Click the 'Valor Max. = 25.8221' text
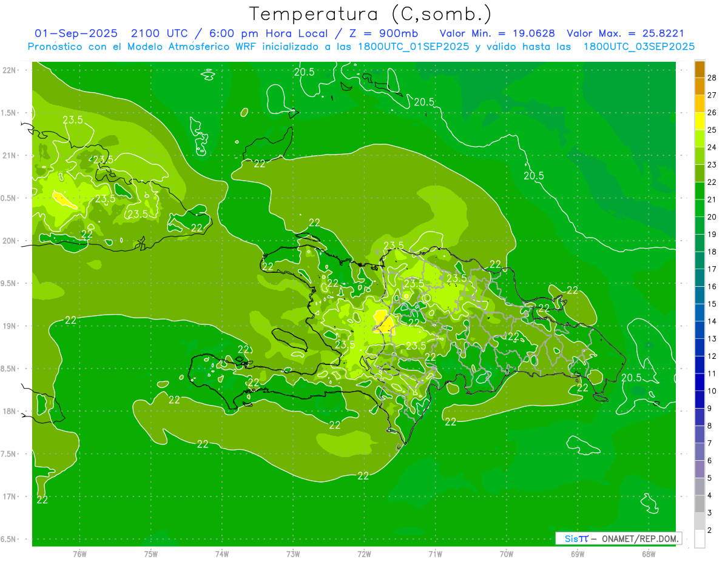 625,33
